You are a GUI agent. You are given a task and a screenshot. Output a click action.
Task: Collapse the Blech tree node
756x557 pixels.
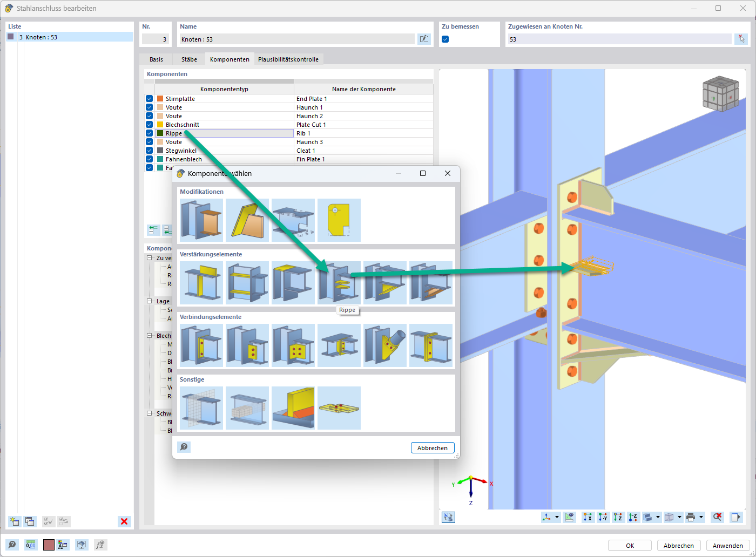tap(150, 336)
